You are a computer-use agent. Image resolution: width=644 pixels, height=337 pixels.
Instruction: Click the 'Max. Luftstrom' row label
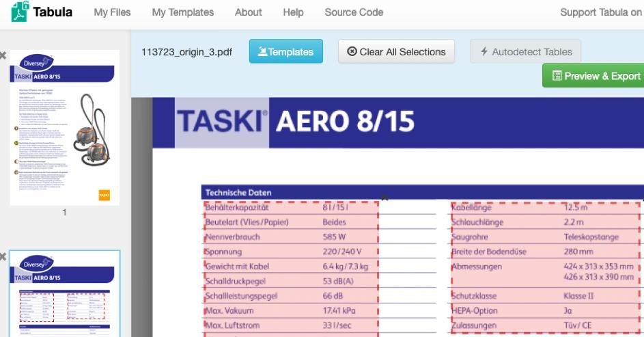(232, 325)
